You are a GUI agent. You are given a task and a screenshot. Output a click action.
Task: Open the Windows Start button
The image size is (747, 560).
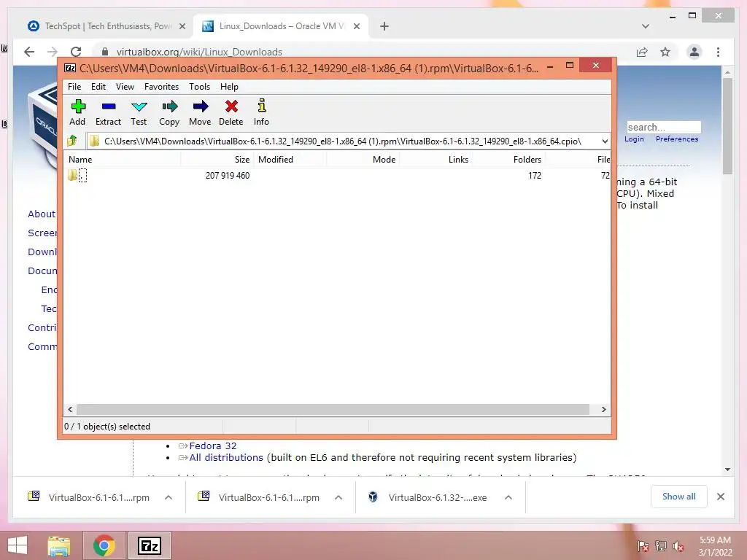[x=18, y=545]
